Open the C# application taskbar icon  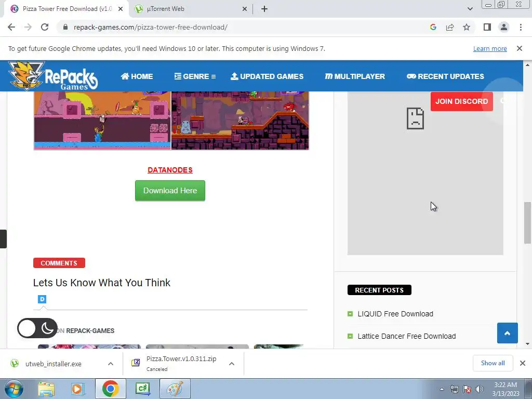(142, 389)
